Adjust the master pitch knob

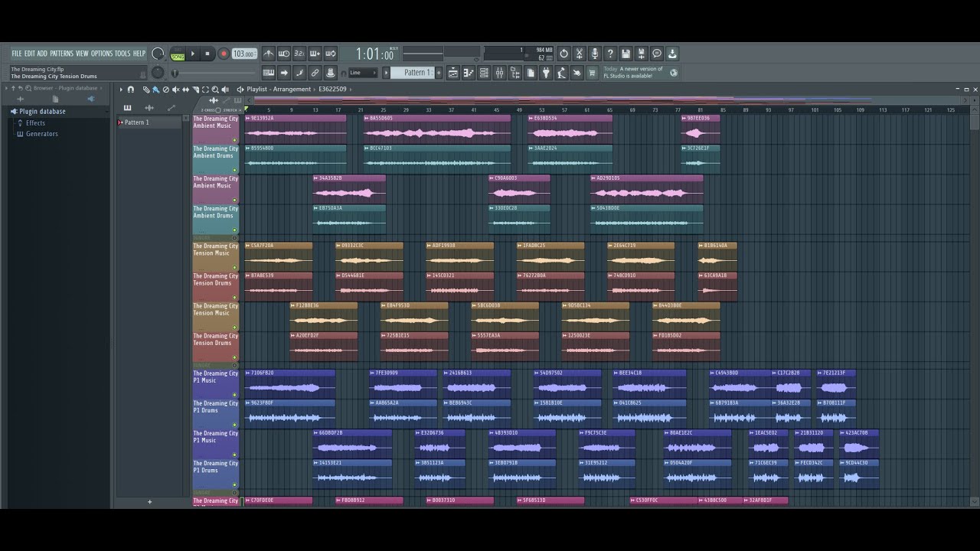(158, 73)
